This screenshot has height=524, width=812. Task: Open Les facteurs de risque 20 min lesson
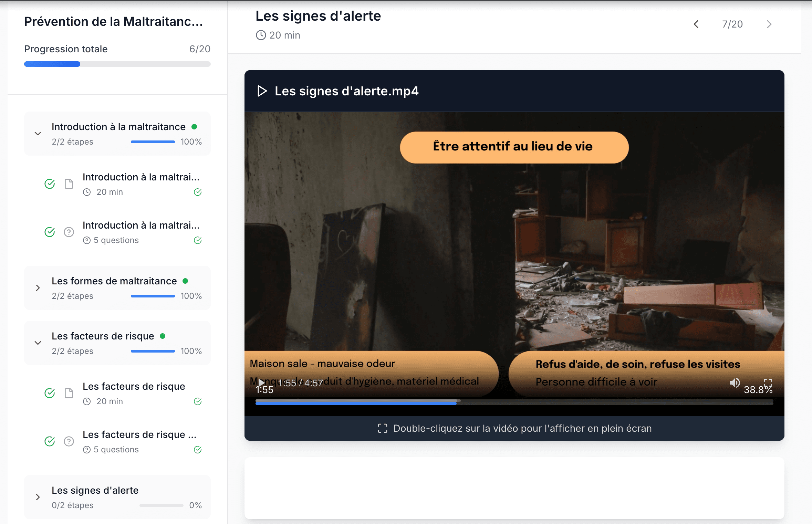(123, 394)
